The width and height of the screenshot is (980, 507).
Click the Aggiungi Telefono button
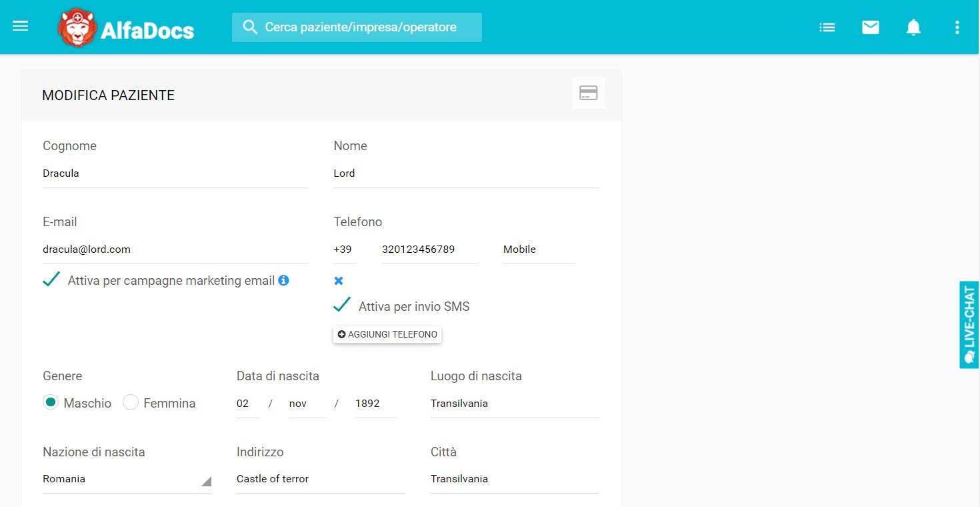387,334
